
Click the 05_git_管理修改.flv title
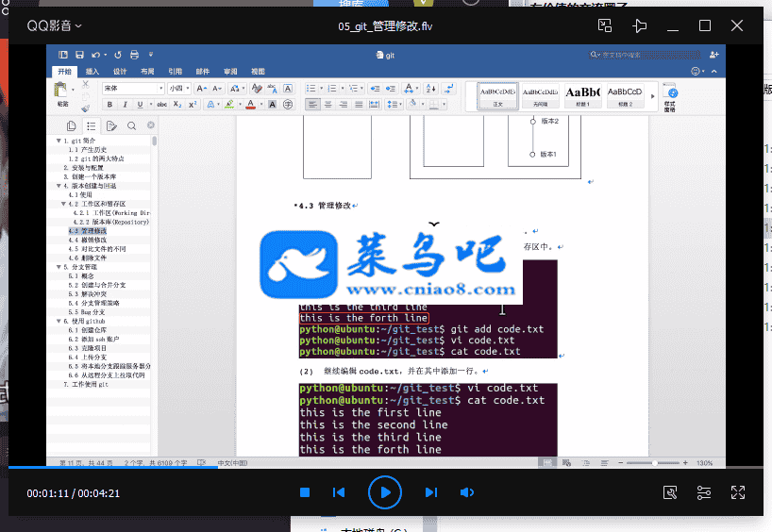point(386,25)
